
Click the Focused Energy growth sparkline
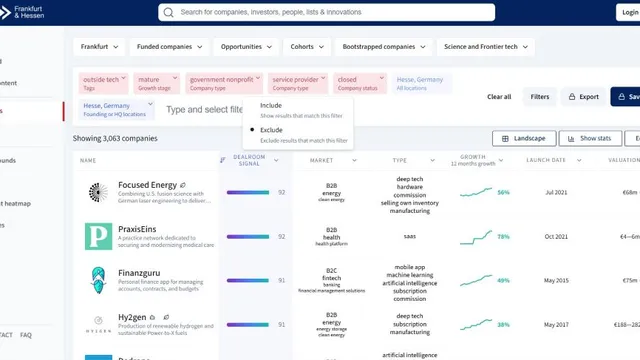pos(476,192)
